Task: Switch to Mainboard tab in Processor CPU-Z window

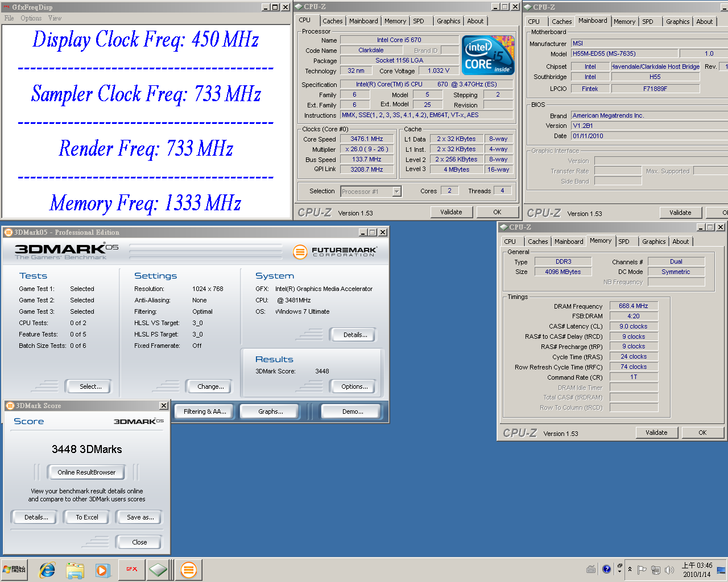Action: click(363, 21)
